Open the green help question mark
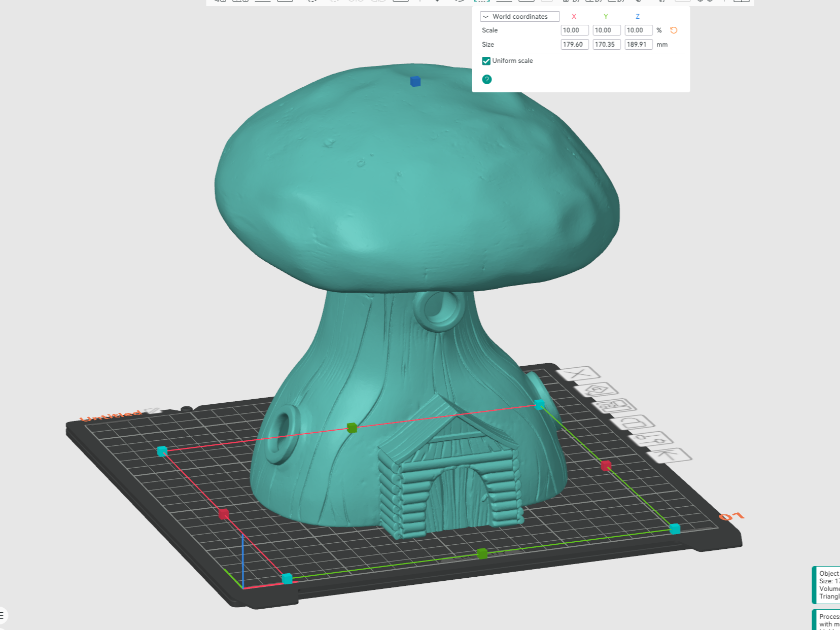The width and height of the screenshot is (840, 630). (487, 80)
